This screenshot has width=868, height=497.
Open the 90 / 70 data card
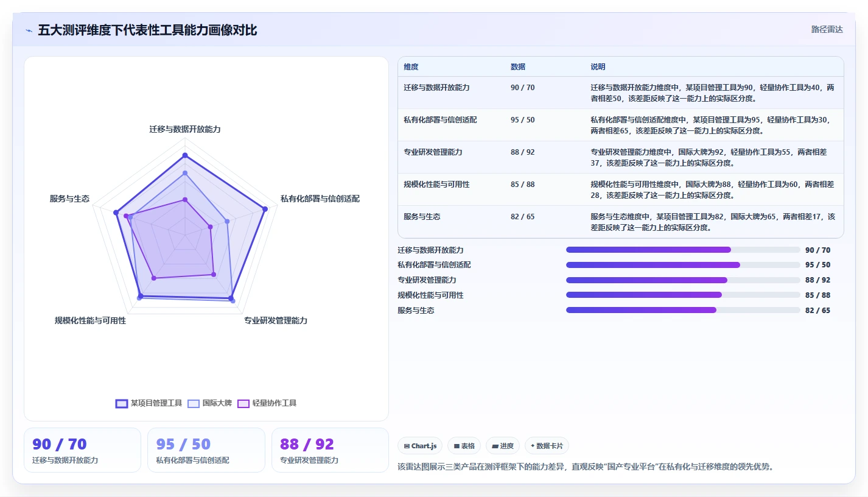(82, 450)
